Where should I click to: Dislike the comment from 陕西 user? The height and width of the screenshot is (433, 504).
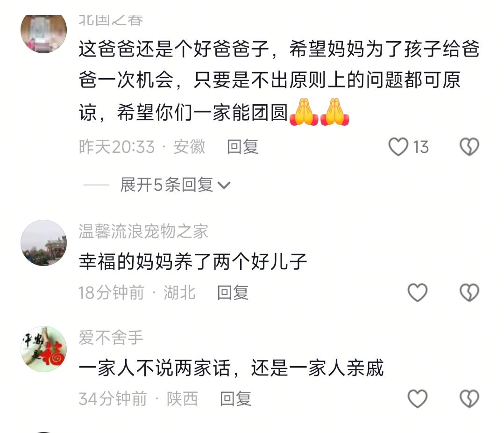469,398
